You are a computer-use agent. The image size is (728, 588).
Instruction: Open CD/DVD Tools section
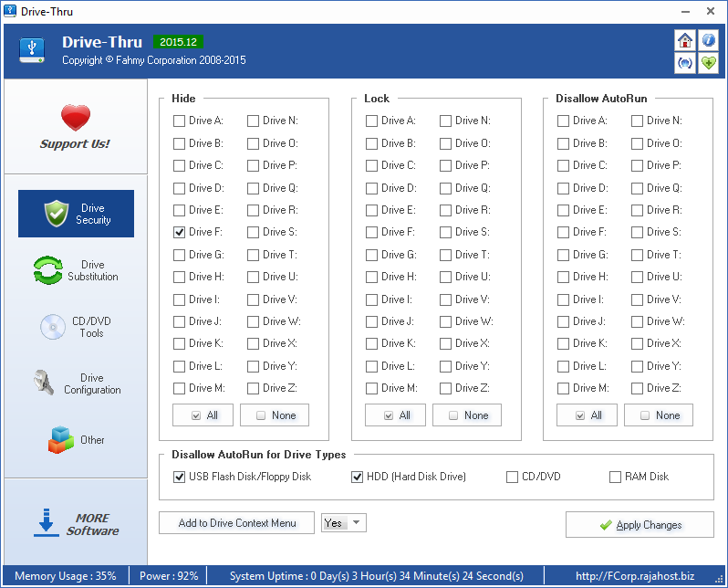[76, 327]
